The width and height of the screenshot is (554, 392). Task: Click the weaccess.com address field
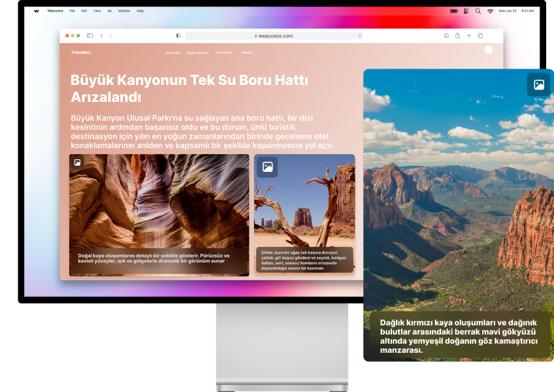point(273,36)
